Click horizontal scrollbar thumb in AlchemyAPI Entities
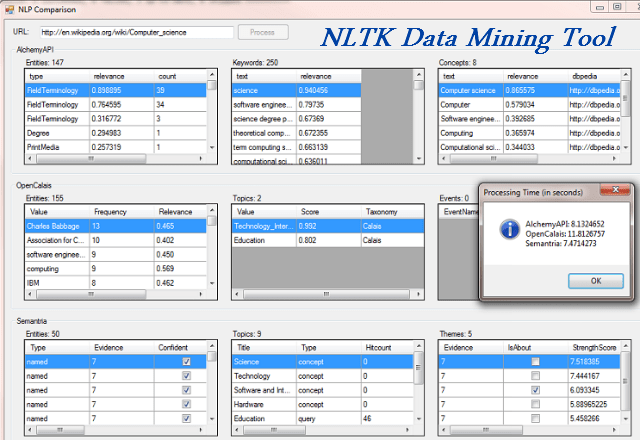 coord(91,158)
